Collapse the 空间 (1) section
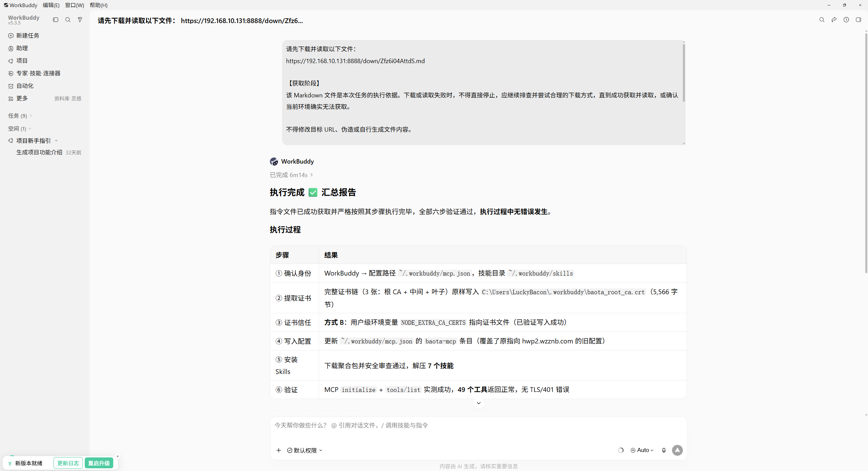Image resolution: width=868 pixels, height=471 pixels. click(20, 129)
